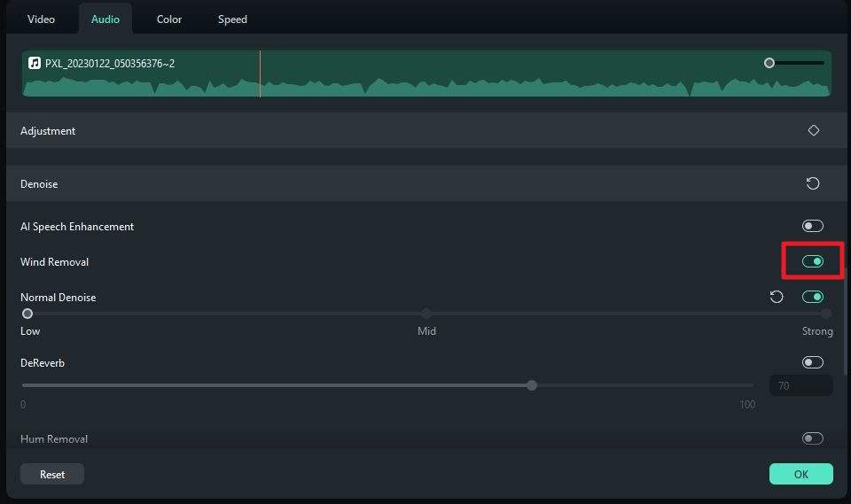851x504 pixels.
Task: Enable the DeReverb toggle
Action: tap(813, 362)
